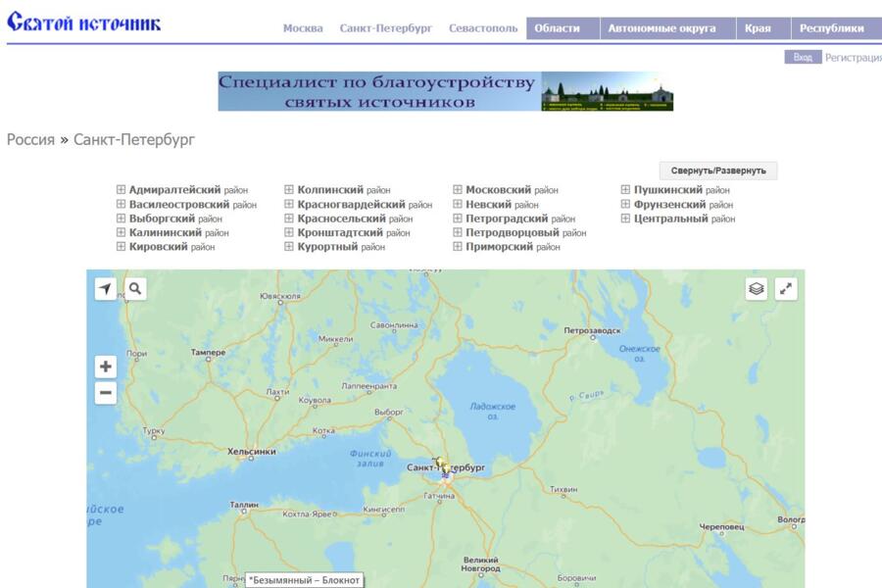Expand the Адмиралтейский район tree node
Screen dimensions: 882x588
click(x=122, y=190)
